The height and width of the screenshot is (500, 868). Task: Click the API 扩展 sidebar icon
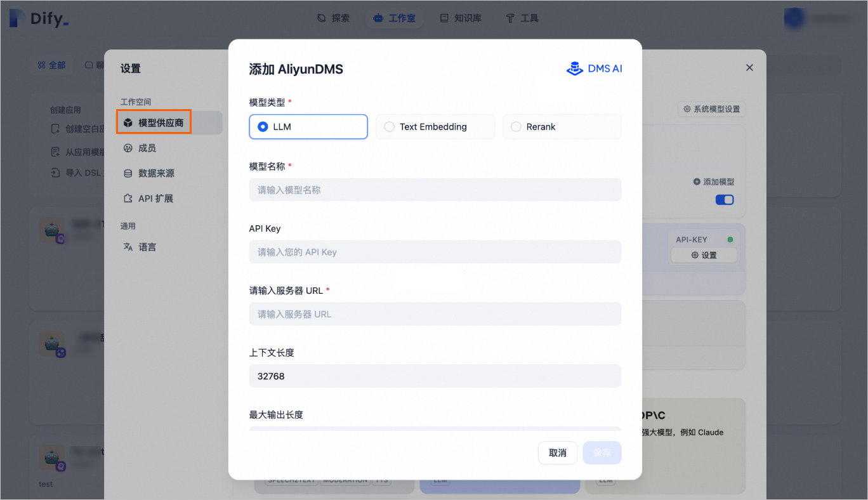click(128, 198)
